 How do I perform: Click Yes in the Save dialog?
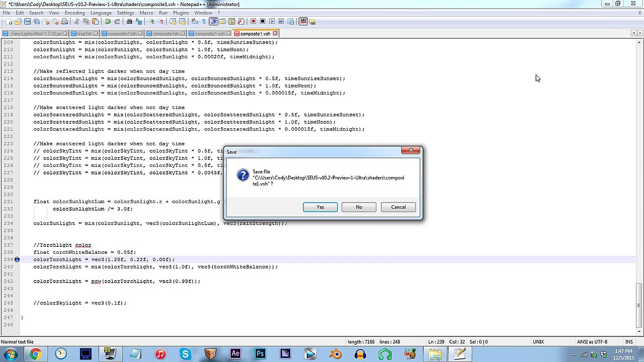[x=320, y=207]
